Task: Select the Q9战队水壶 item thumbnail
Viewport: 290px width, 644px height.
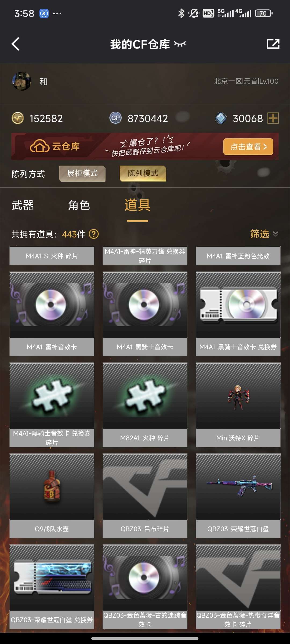Action: click(52, 486)
